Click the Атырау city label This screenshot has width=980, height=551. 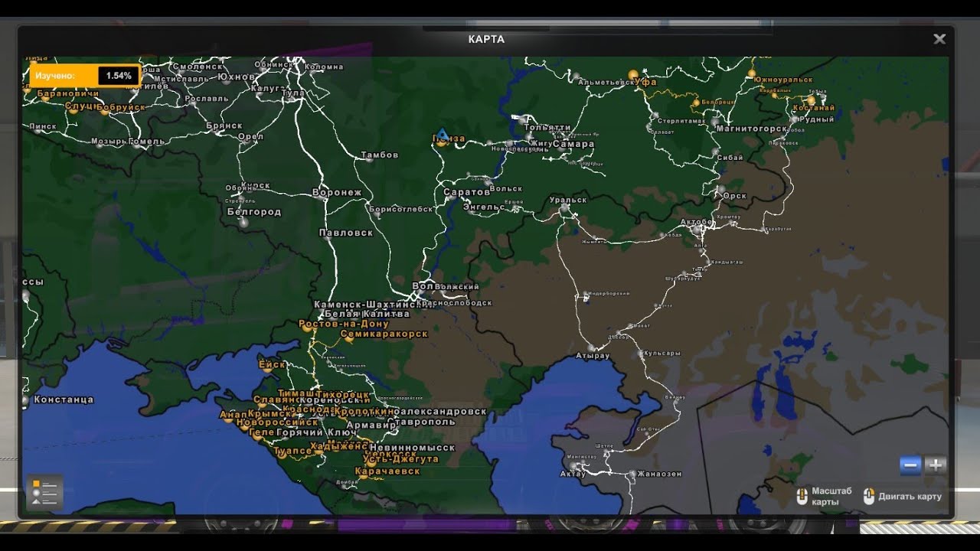[593, 356]
